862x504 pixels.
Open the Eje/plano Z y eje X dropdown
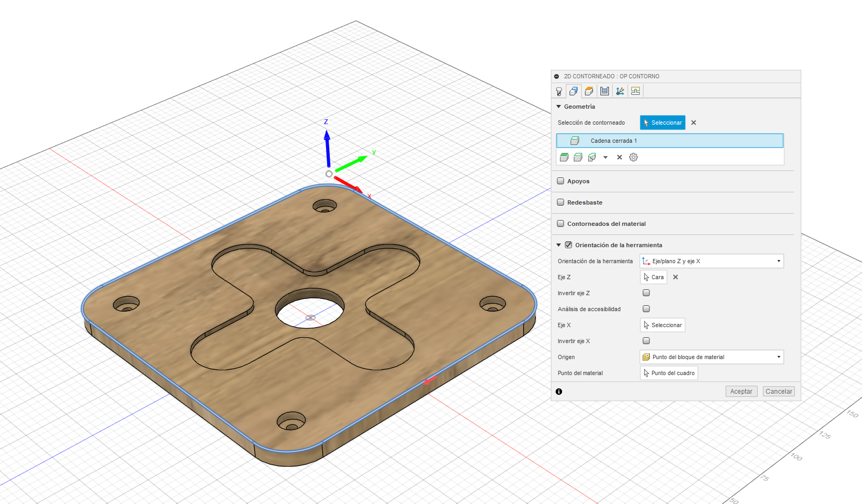712,261
